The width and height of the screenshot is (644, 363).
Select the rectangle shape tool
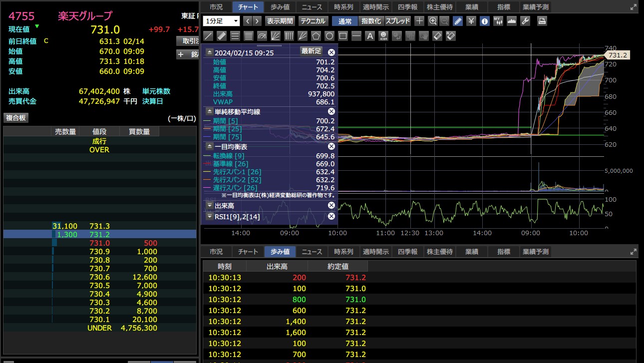pos(343,36)
